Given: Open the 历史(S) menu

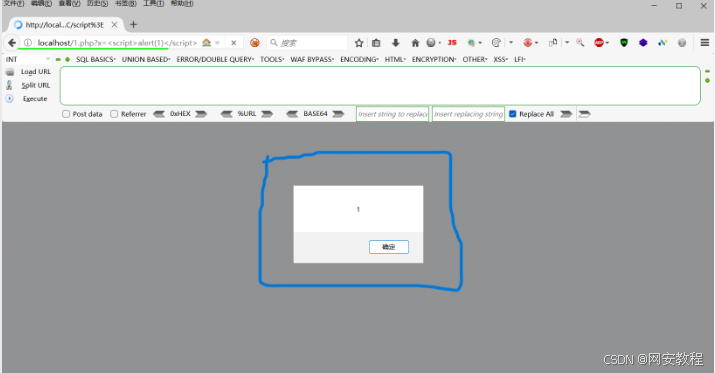Looking at the screenshot, I should [x=98, y=3].
